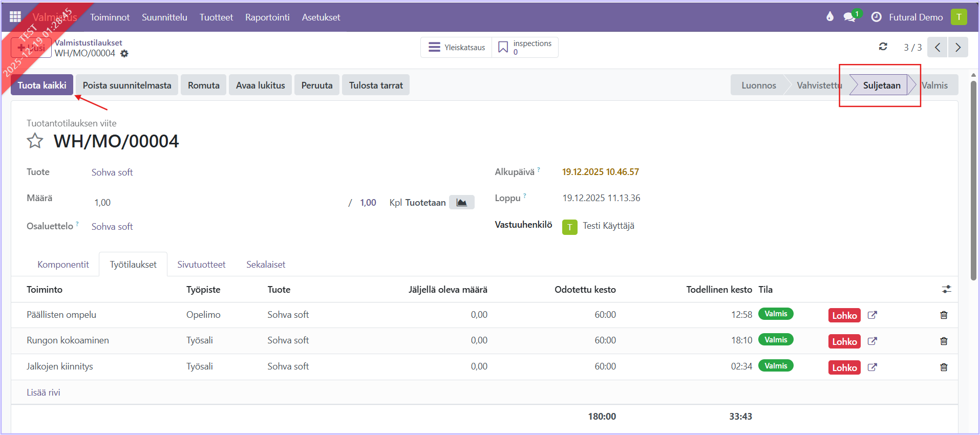Open the forecast chart icon beside Tuotetaan
This screenshot has height=435, width=980.
click(461, 203)
